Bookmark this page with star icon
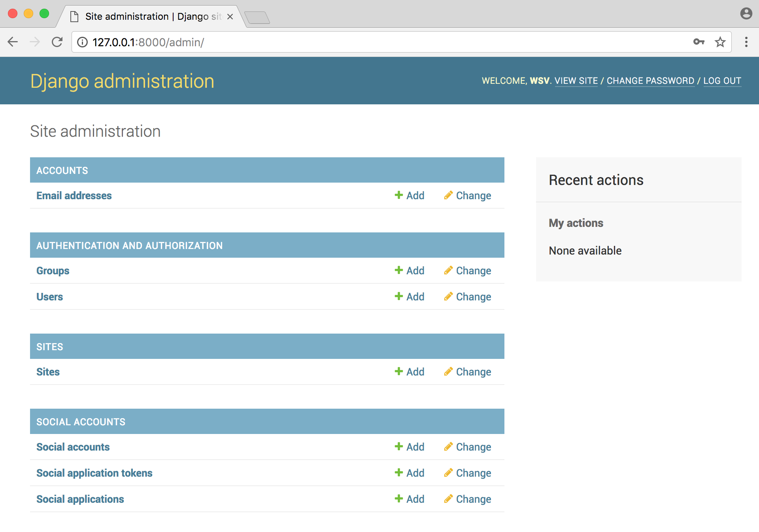759x532 pixels. click(720, 42)
